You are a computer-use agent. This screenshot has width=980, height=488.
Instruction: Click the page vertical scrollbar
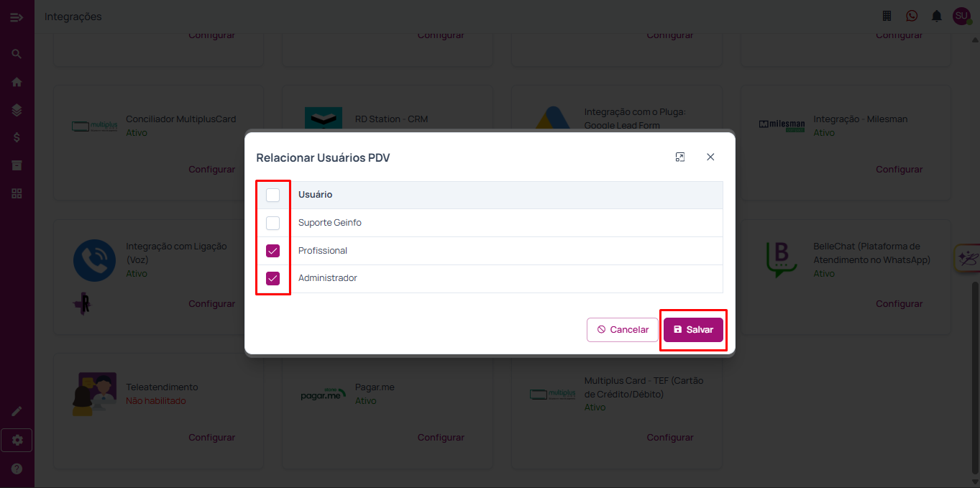975,359
